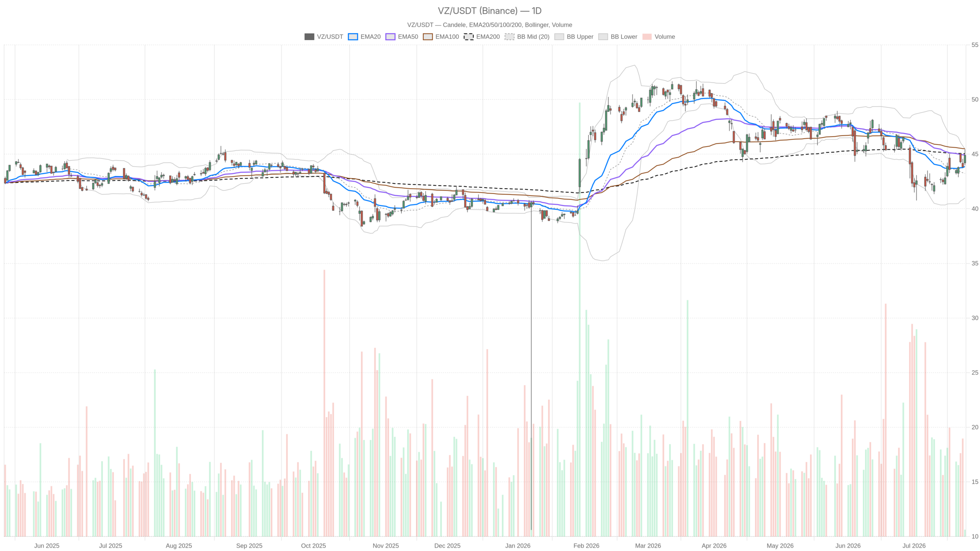Image resolution: width=980 pixels, height=551 pixels.
Task: Click the 20 price axis label
Action: point(975,427)
